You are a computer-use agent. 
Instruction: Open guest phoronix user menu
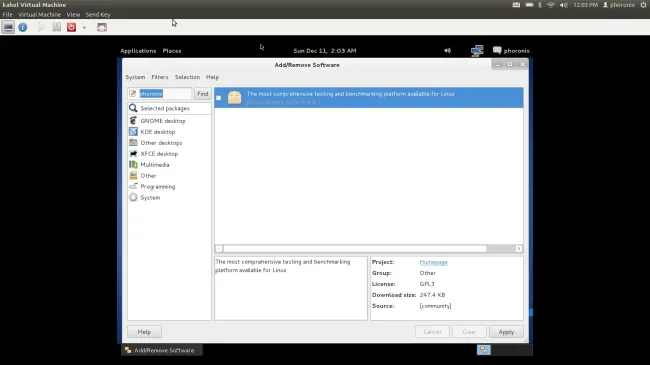point(511,51)
